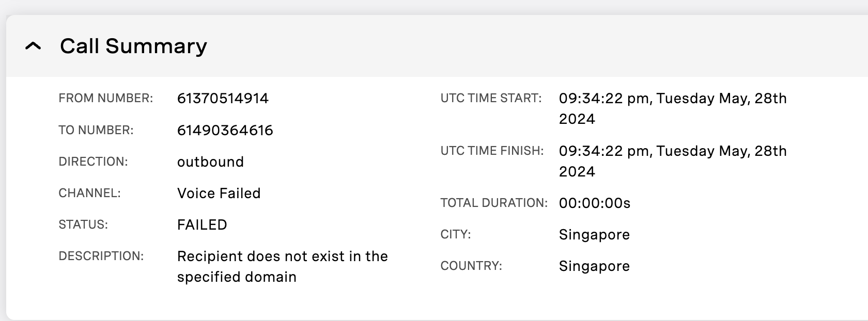This screenshot has width=868, height=321.
Task: Click the CHANNEL field label
Action: [x=89, y=194]
